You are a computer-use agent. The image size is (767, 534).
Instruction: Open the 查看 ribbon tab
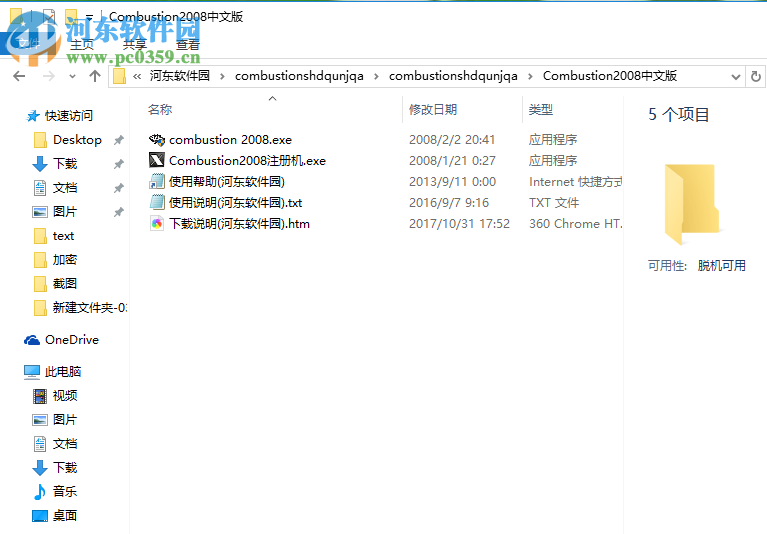(x=188, y=45)
